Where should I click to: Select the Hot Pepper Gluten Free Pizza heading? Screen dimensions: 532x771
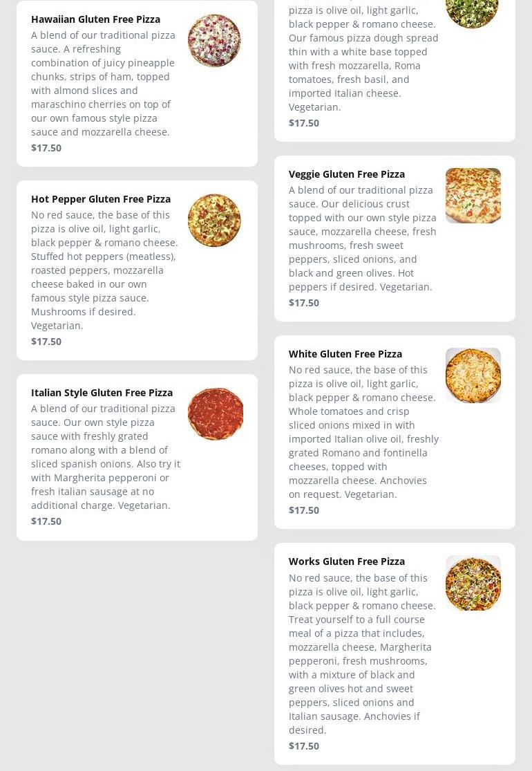101,199
